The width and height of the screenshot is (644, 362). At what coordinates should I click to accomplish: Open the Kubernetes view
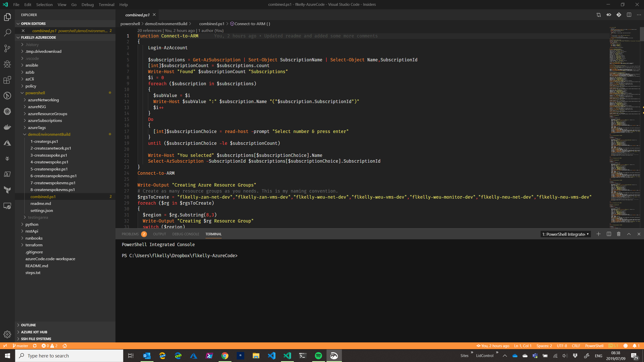click(7, 111)
